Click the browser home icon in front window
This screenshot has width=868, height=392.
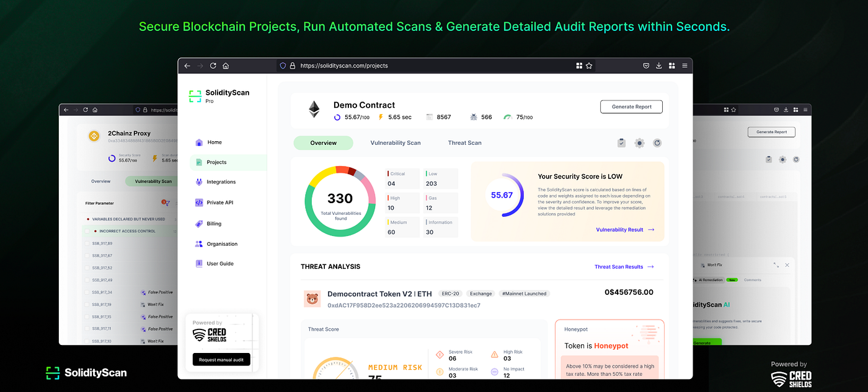[x=226, y=66]
